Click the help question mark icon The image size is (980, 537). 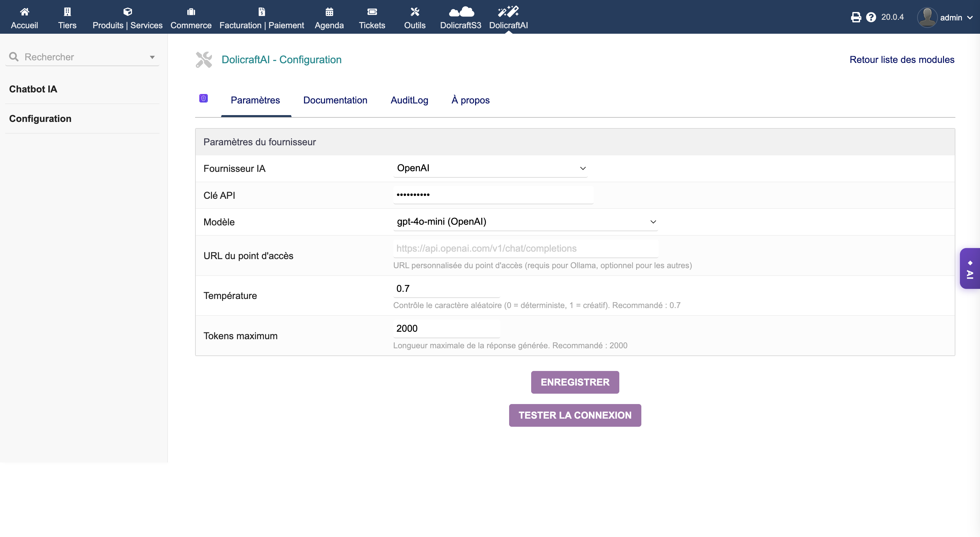pyautogui.click(x=871, y=18)
